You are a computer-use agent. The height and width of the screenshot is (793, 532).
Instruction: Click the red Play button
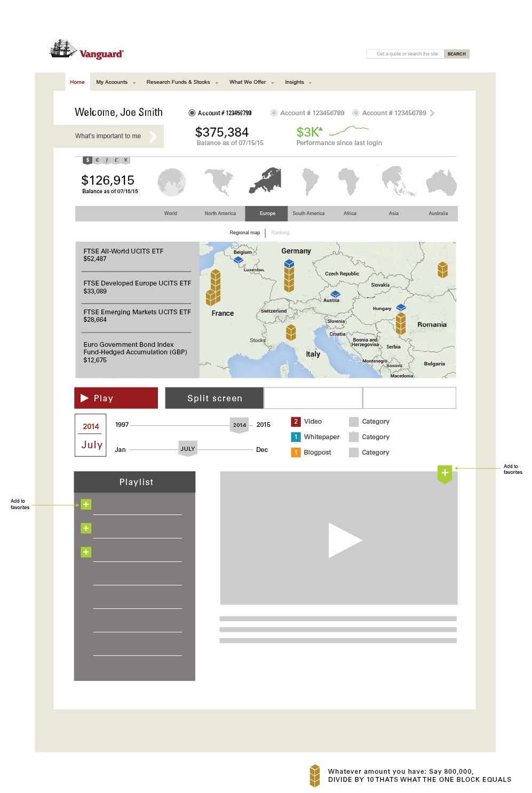[x=116, y=398]
